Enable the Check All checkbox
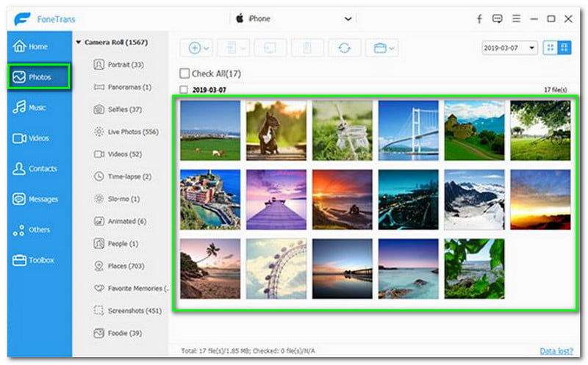The width and height of the screenshot is (588, 365). point(184,73)
